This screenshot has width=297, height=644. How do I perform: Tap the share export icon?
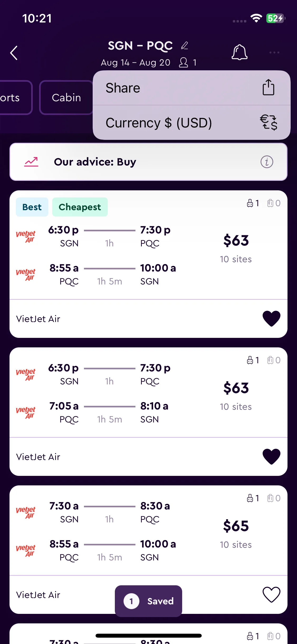click(x=268, y=87)
